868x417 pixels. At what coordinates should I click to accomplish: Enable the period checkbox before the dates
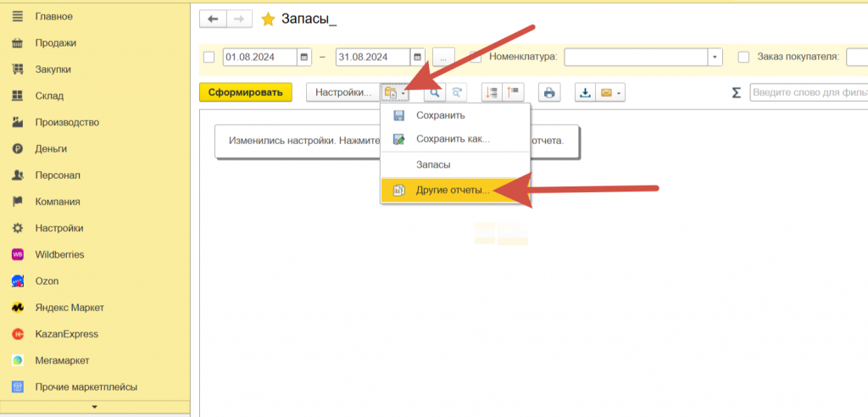[209, 57]
